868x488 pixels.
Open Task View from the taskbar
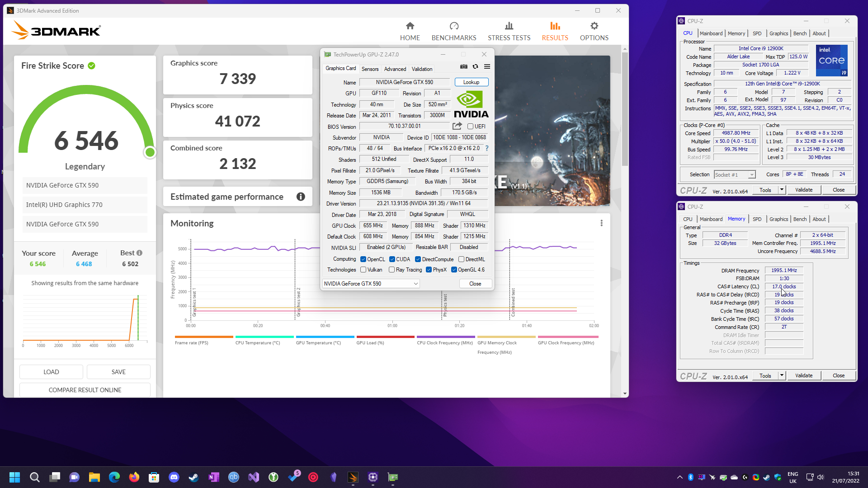pyautogui.click(x=54, y=477)
